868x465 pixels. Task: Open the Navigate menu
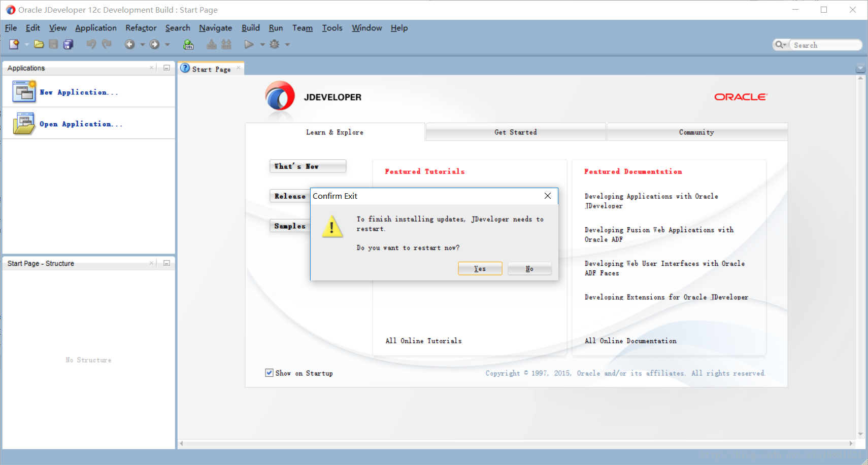[x=216, y=28]
